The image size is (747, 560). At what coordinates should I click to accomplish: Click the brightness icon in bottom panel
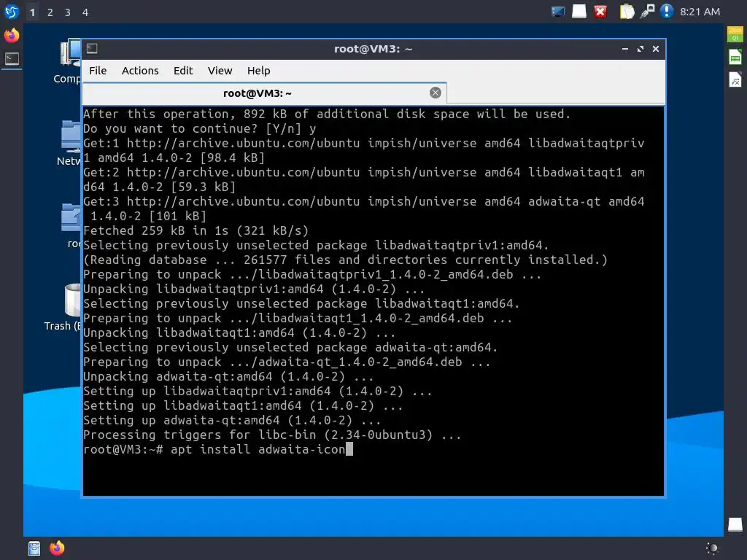point(712,548)
